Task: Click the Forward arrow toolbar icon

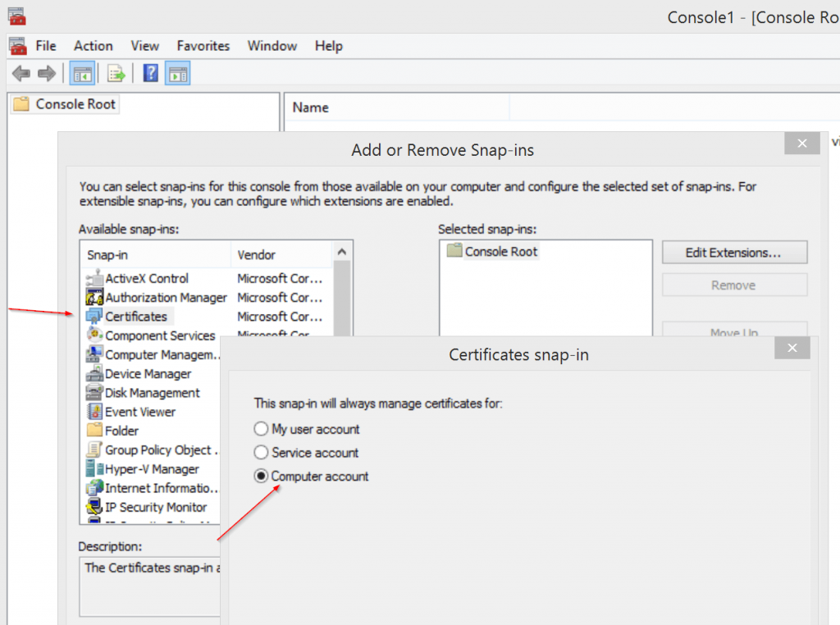Action: [47, 73]
